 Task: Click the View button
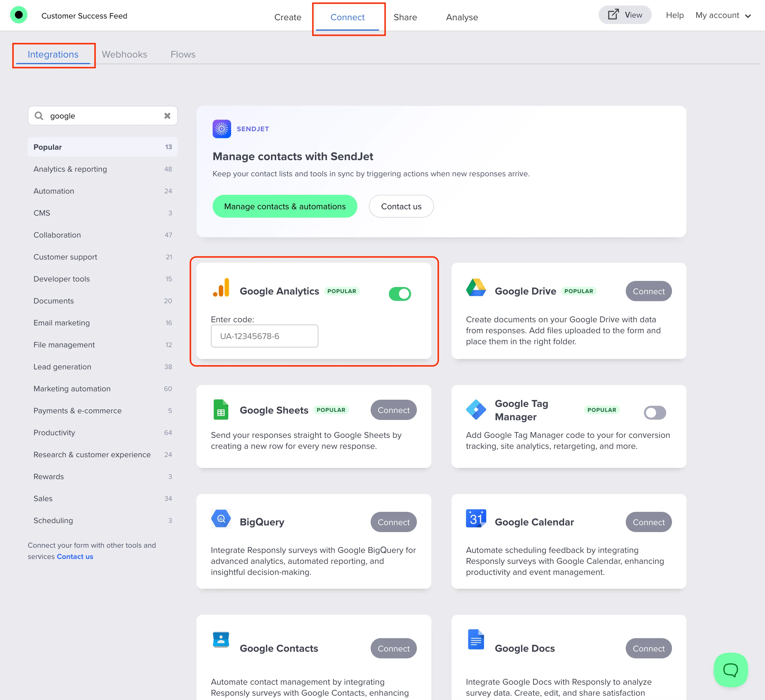[625, 15]
